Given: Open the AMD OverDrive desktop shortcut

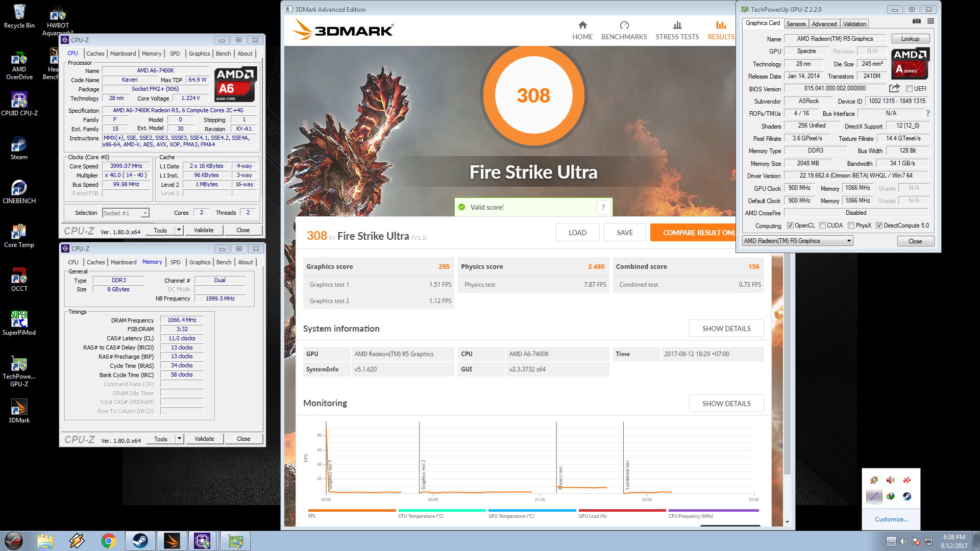Looking at the screenshot, I should pyautogui.click(x=19, y=65).
